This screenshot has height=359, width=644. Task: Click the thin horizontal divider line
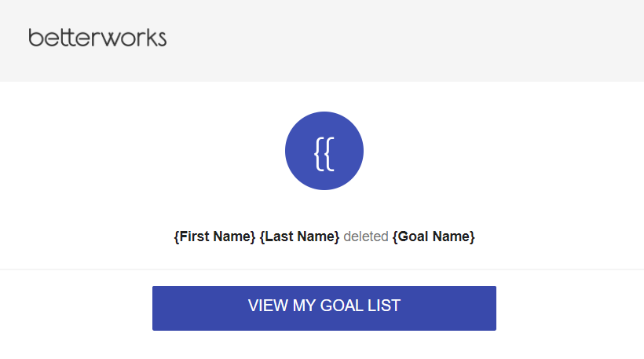322,269
